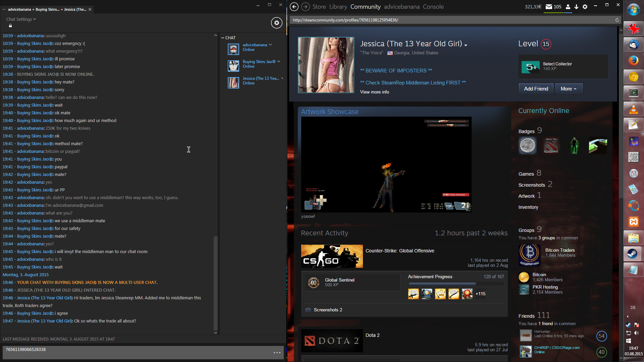Switch to the Library tab
644x362 pixels.
pos(338,7)
